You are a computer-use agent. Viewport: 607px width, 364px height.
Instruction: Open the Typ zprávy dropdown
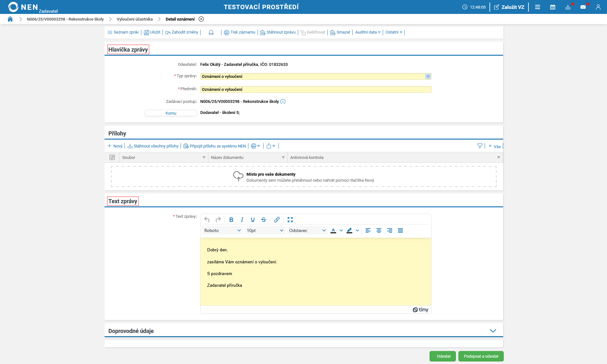[428, 76]
